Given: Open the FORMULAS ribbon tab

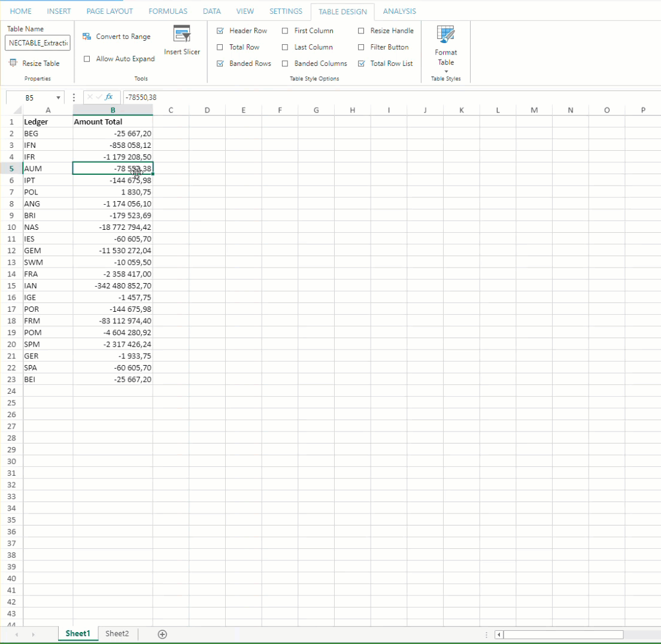Looking at the screenshot, I should pyautogui.click(x=168, y=11).
